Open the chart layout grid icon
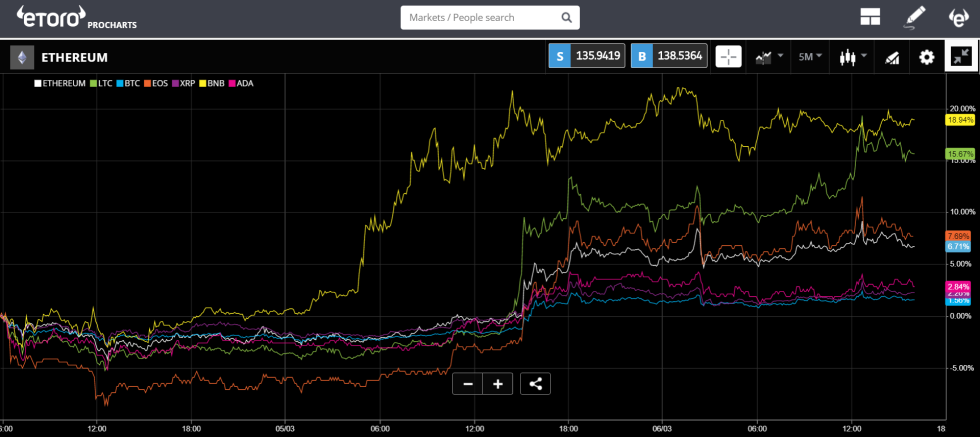This screenshot has height=437, width=980. click(x=869, y=17)
